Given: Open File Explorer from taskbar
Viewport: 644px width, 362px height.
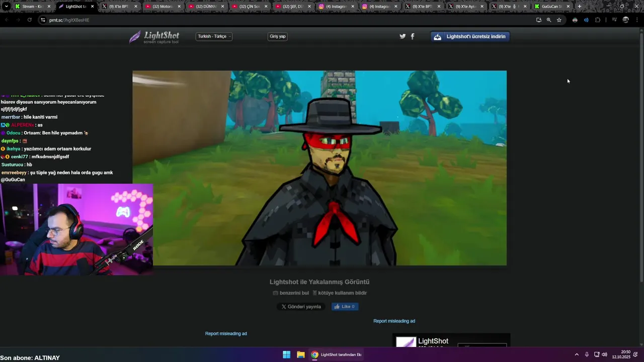Looking at the screenshot, I should coord(300,354).
